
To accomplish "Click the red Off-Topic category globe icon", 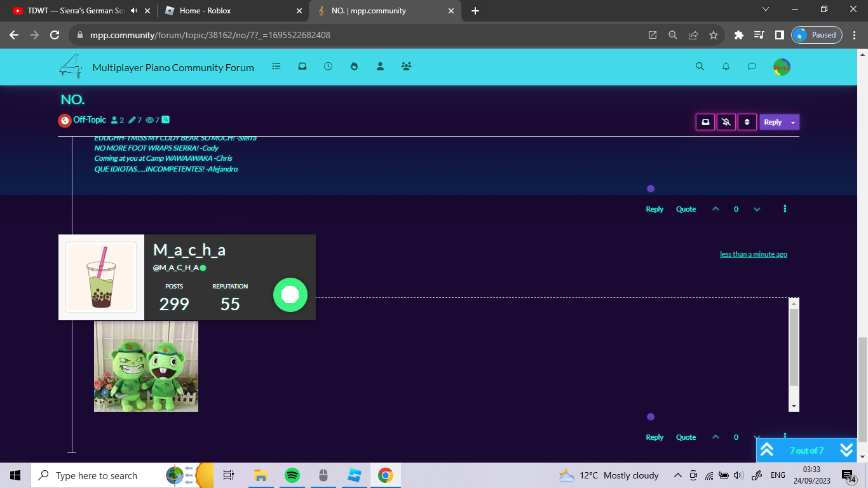I will click(64, 120).
